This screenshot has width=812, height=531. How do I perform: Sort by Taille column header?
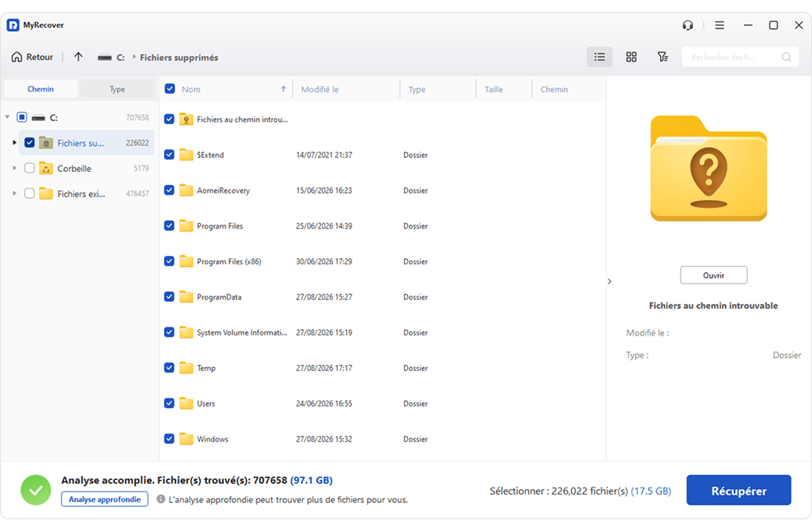coord(494,89)
